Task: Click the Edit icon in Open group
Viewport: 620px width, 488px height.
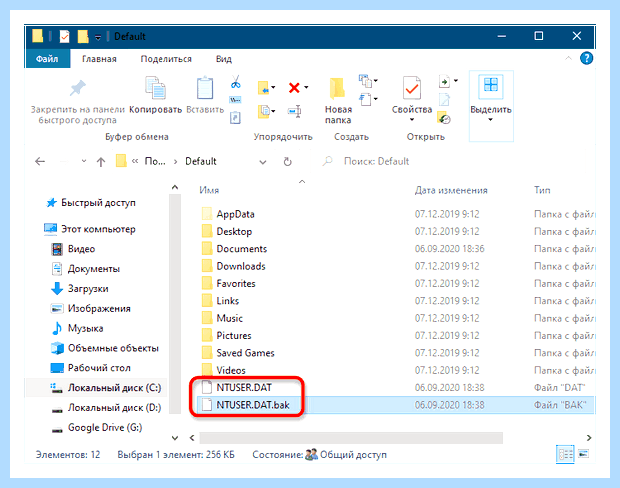Action: click(x=444, y=100)
